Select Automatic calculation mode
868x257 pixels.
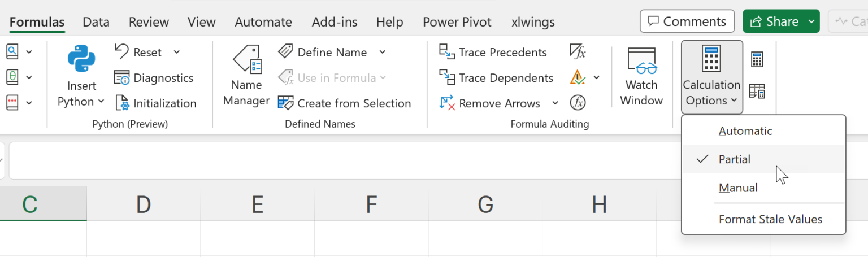click(x=745, y=131)
